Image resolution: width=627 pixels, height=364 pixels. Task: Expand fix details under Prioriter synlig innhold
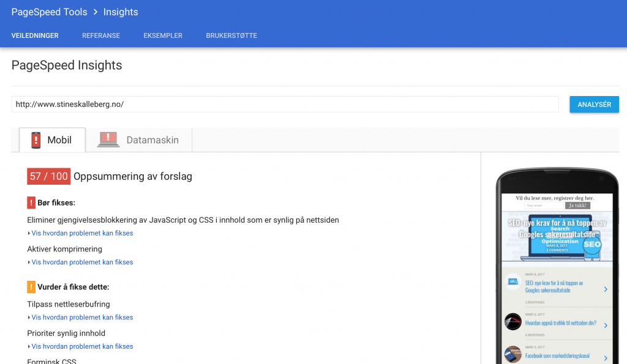[80, 346]
